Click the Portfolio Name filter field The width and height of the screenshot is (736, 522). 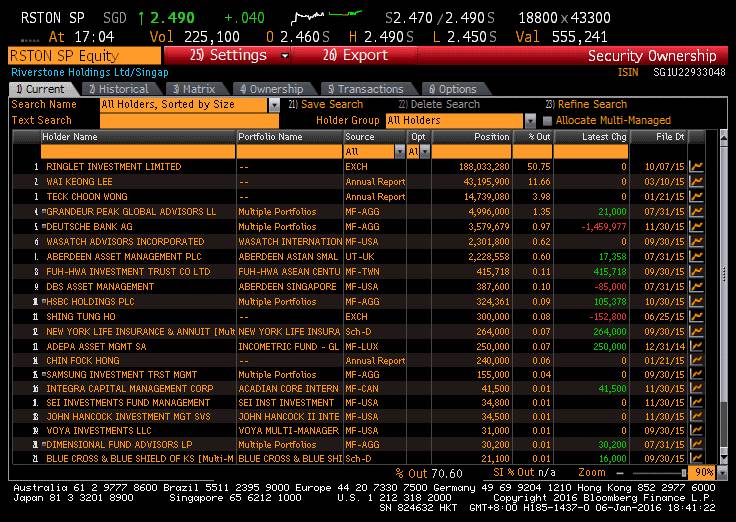[289, 152]
